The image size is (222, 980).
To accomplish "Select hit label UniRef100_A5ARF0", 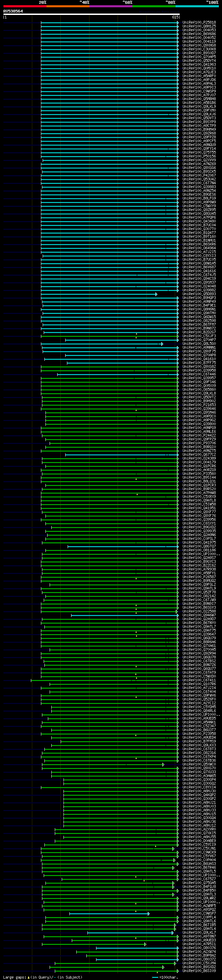I will point(199,76).
